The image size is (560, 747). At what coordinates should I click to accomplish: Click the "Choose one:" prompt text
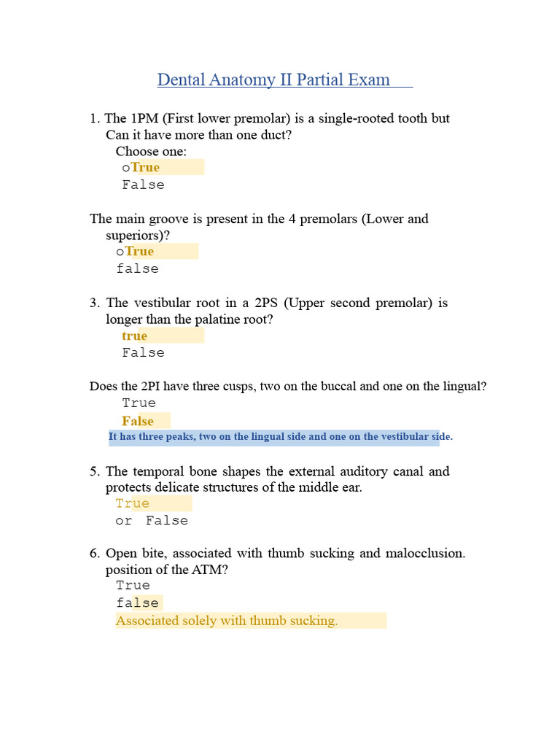tap(151, 151)
